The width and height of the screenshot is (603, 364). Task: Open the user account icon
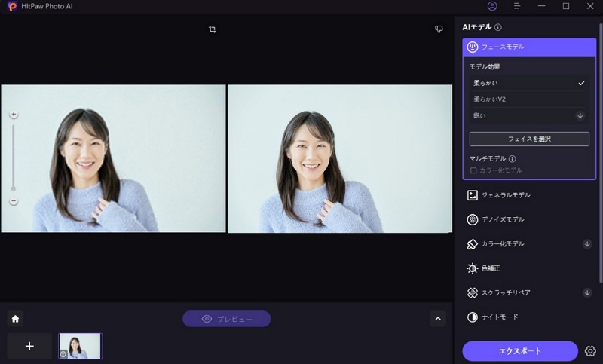[492, 6]
